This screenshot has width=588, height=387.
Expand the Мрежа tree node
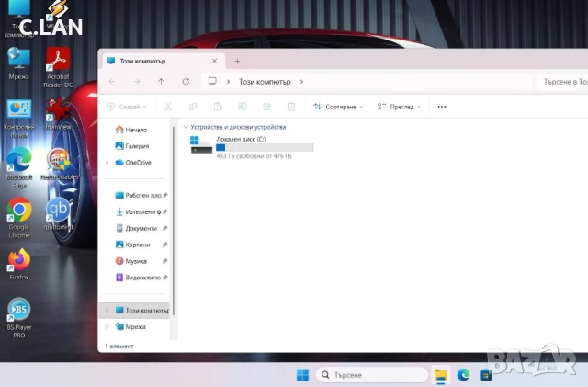tap(107, 326)
